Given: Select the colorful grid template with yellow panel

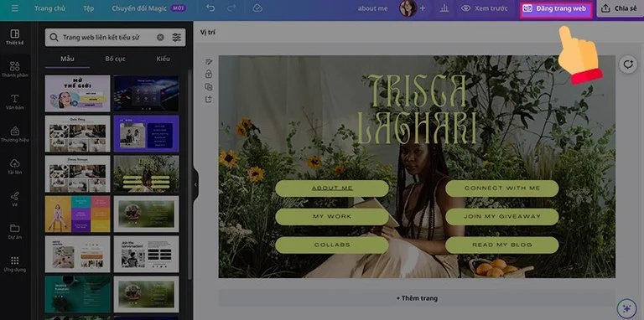Looking at the screenshot, I should [x=78, y=214].
